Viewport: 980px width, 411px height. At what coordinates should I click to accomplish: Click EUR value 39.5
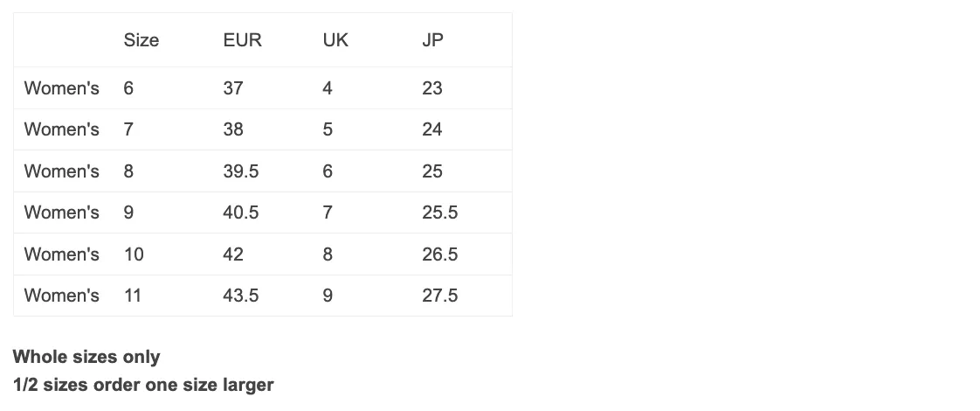[240, 171]
